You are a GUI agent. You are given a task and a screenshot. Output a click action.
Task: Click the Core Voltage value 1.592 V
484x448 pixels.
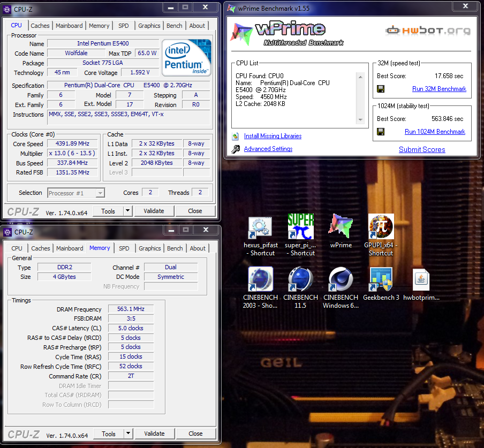(140, 72)
